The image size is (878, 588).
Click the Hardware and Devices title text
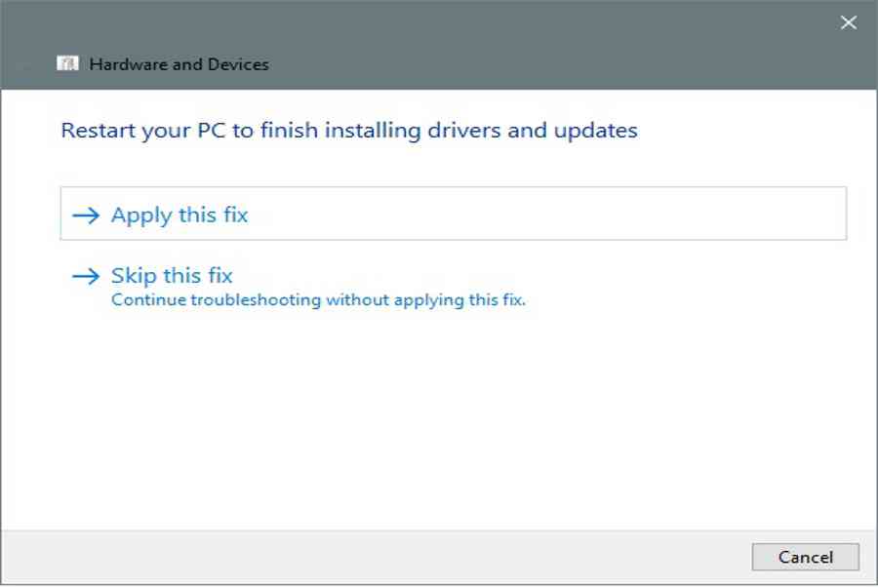(180, 64)
